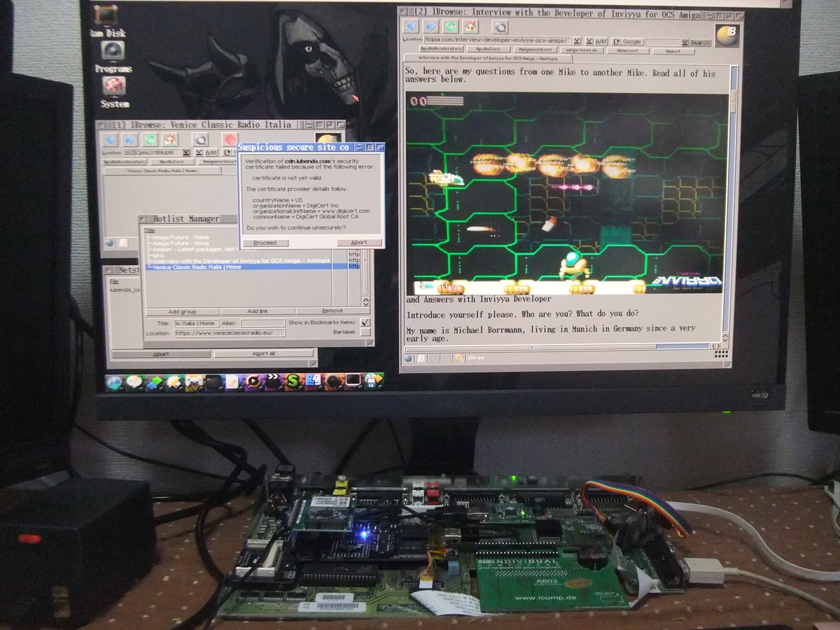Image resolution: width=840 pixels, height=630 pixels.
Task: Launch the Finder-face icon in the dock
Action: click(x=314, y=382)
